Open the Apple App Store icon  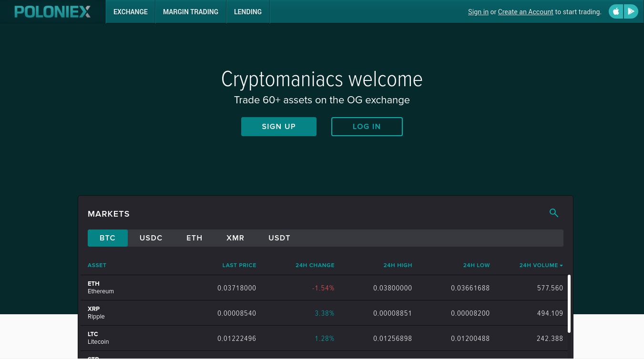(x=616, y=11)
